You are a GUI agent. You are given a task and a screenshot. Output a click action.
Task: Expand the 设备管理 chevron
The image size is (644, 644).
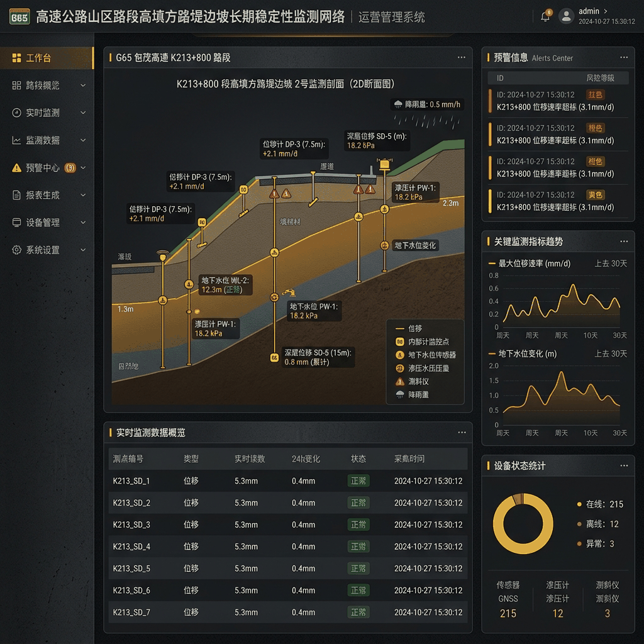point(83,222)
